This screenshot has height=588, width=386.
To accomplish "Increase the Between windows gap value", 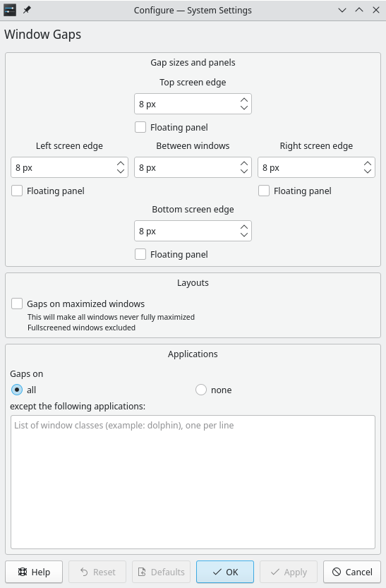I will point(244,164).
